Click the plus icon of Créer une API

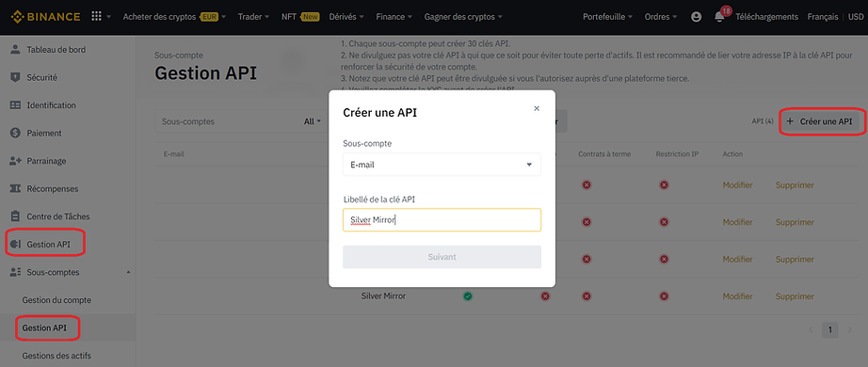pos(790,121)
